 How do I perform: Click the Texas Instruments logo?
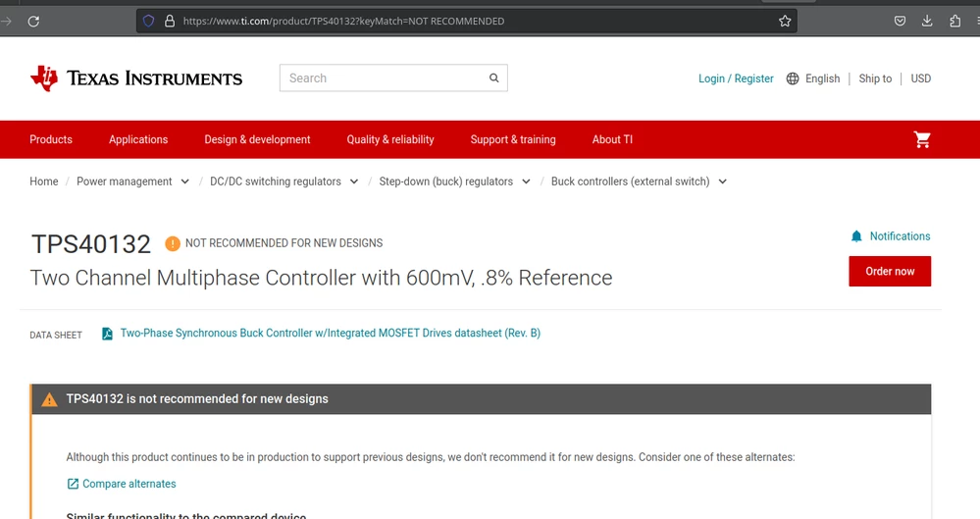[x=136, y=78]
